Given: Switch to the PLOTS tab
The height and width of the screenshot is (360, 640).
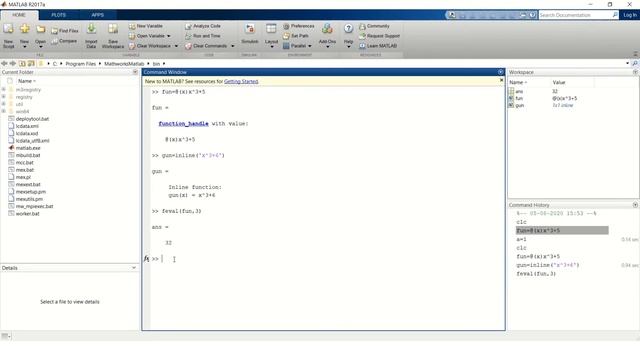Looking at the screenshot, I should [x=58, y=15].
